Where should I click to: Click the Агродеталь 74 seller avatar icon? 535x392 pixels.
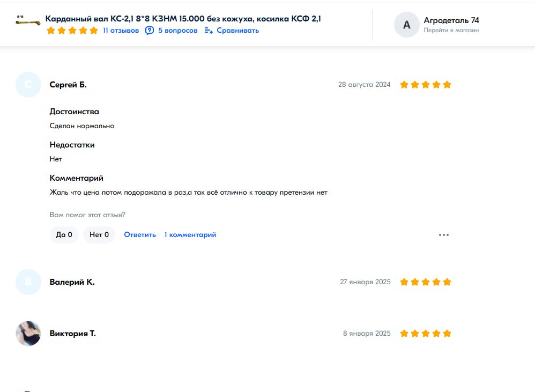(406, 25)
